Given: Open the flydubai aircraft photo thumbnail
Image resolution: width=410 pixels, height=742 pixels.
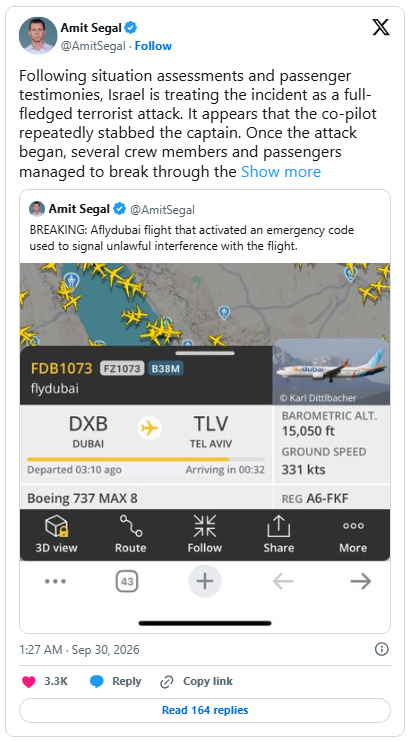Looking at the screenshot, I should point(331,371).
